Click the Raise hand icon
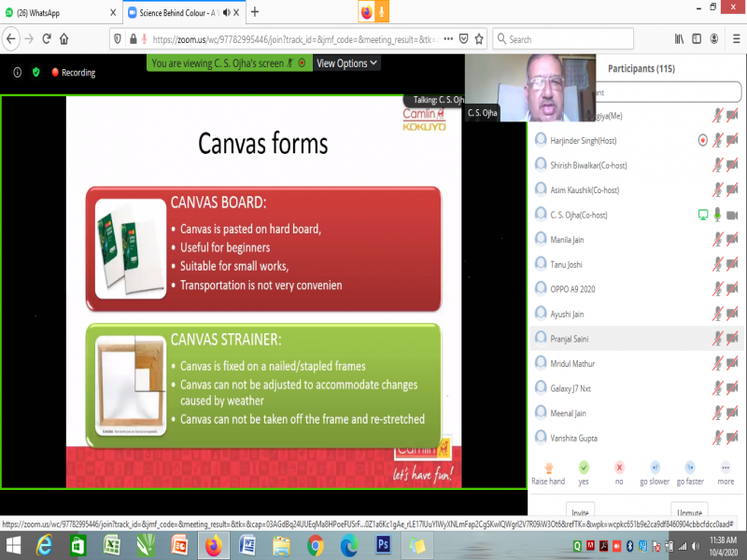The image size is (747, 560). coord(548,467)
